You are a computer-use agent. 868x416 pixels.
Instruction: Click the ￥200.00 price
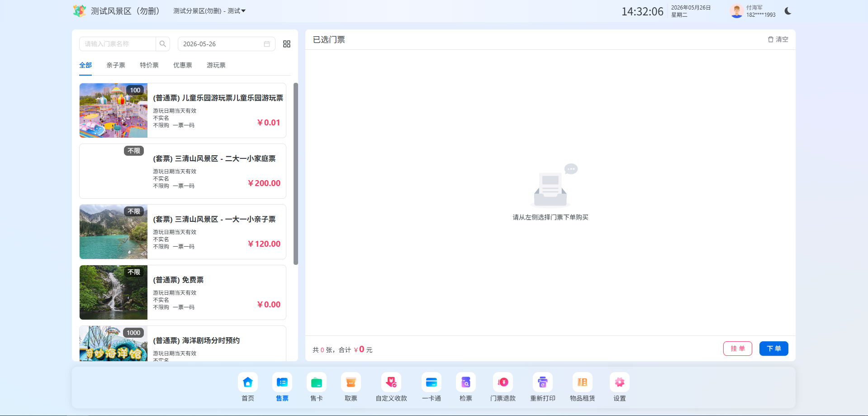coord(264,183)
